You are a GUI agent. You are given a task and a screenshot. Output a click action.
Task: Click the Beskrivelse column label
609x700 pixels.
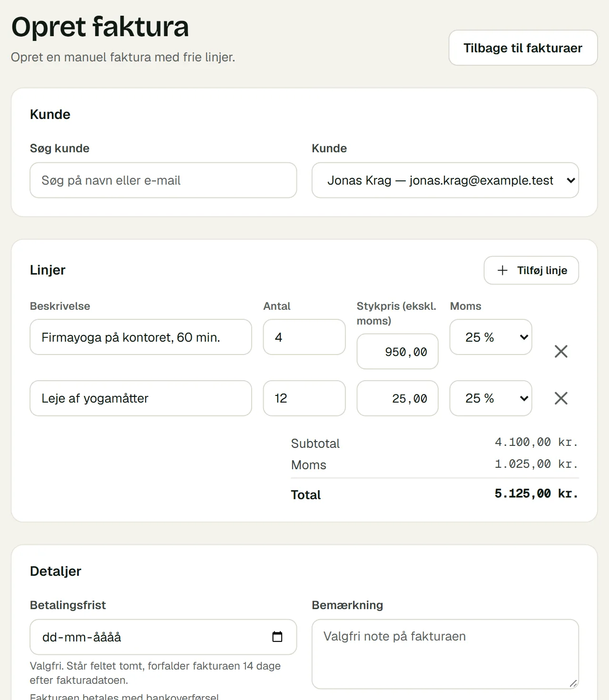coord(60,306)
